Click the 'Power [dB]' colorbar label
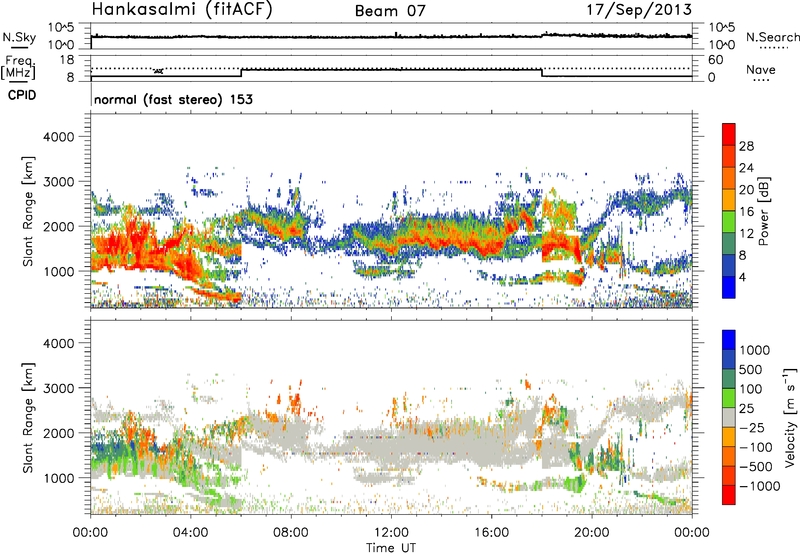Viewport: 800px width, 554px height. point(763,211)
